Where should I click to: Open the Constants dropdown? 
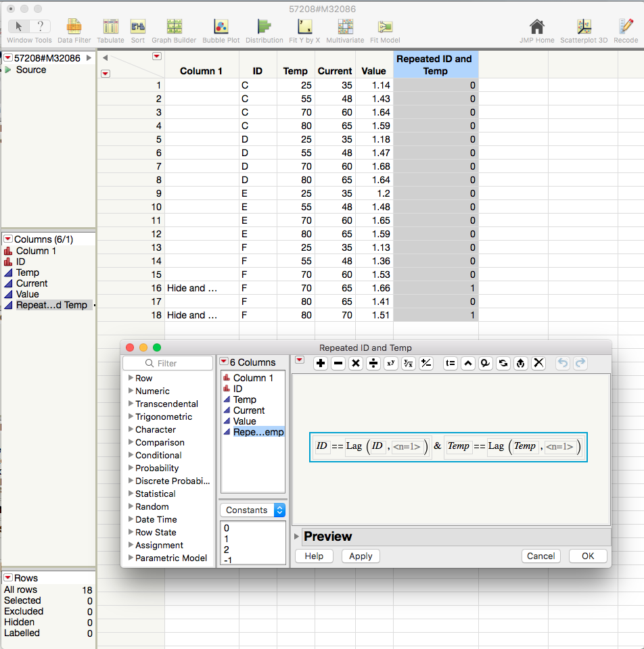[x=252, y=510]
